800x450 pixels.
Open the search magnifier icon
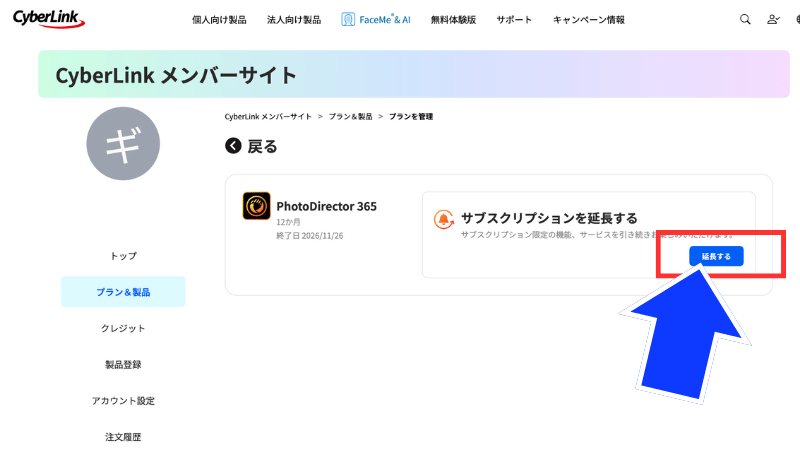point(745,19)
